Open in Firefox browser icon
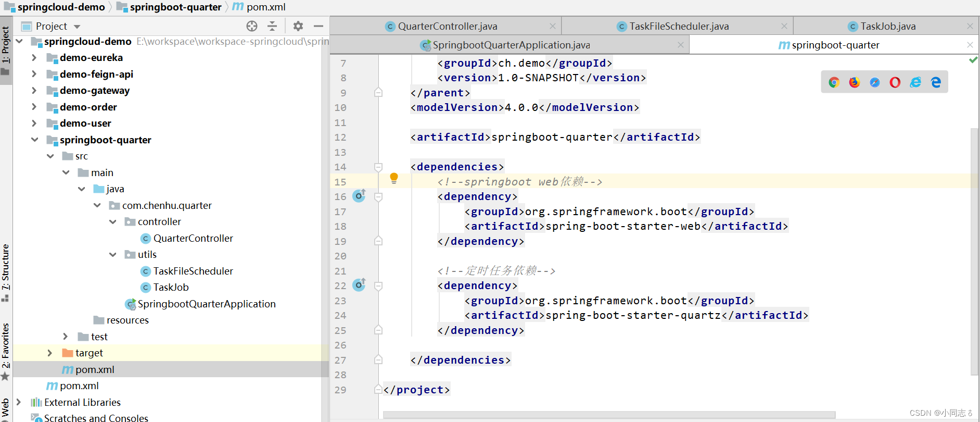Screen dimensions: 980x422 [x=855, y=82]
